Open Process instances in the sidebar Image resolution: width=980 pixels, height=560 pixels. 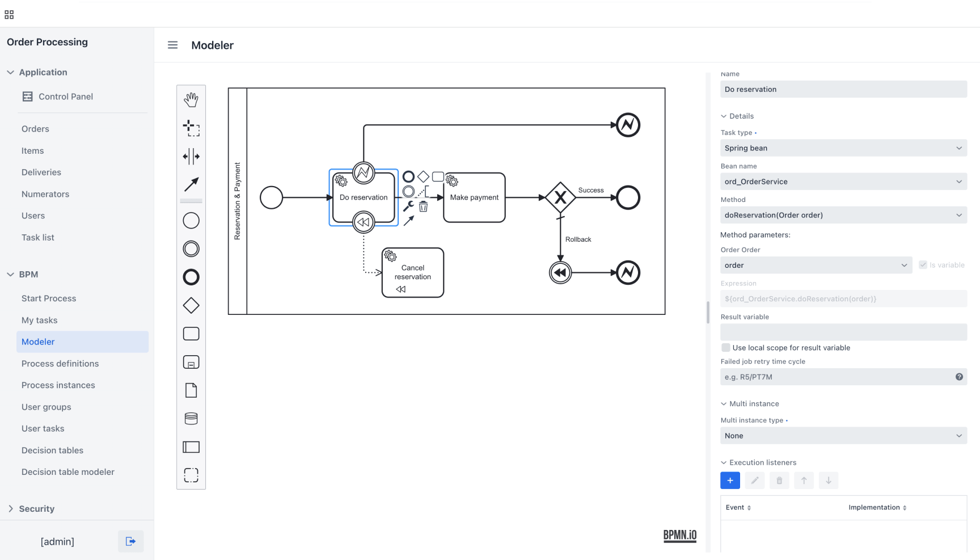click(58, 385)
